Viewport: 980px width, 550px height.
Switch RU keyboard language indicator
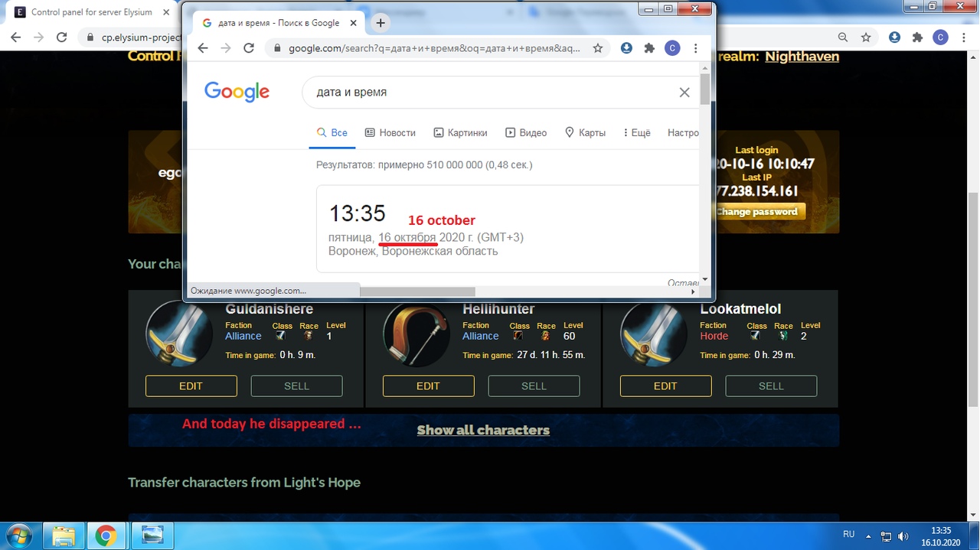[x=848, y=534]
